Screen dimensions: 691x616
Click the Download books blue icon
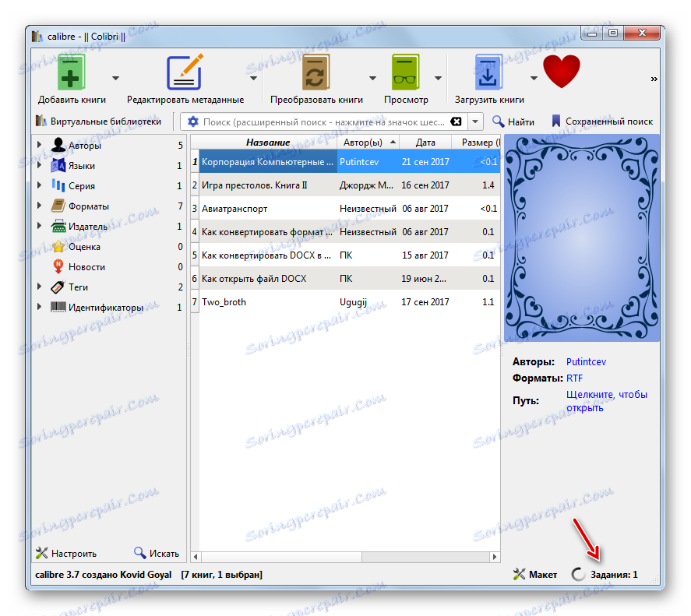[488, 72]
